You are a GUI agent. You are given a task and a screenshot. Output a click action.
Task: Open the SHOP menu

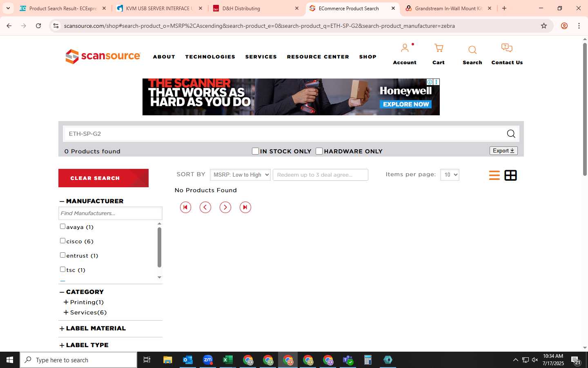coord(368,57)
